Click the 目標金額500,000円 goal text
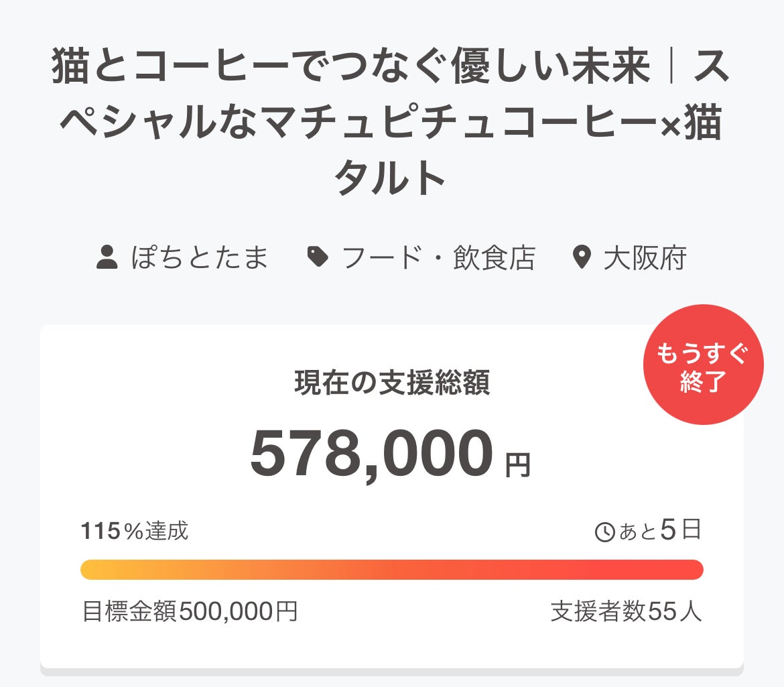 pos(190,611)
